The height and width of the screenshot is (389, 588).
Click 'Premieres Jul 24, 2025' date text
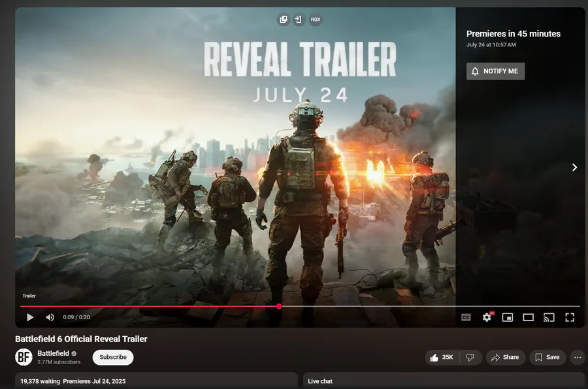[94, 381]
